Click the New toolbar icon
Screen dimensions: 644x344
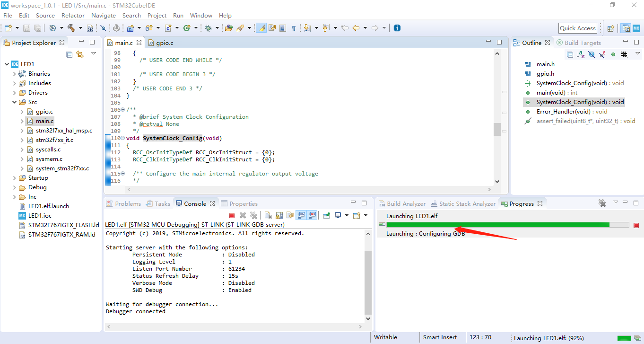pyautogui.click(x=9, y=28)
